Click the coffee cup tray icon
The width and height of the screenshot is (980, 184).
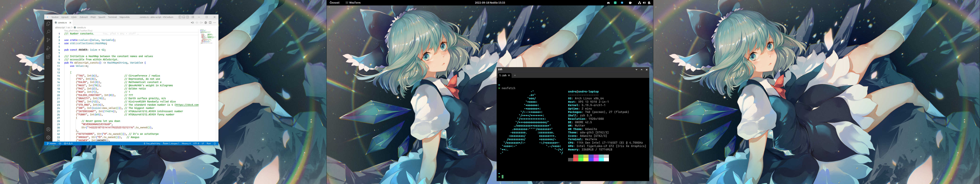click(630, 3)
